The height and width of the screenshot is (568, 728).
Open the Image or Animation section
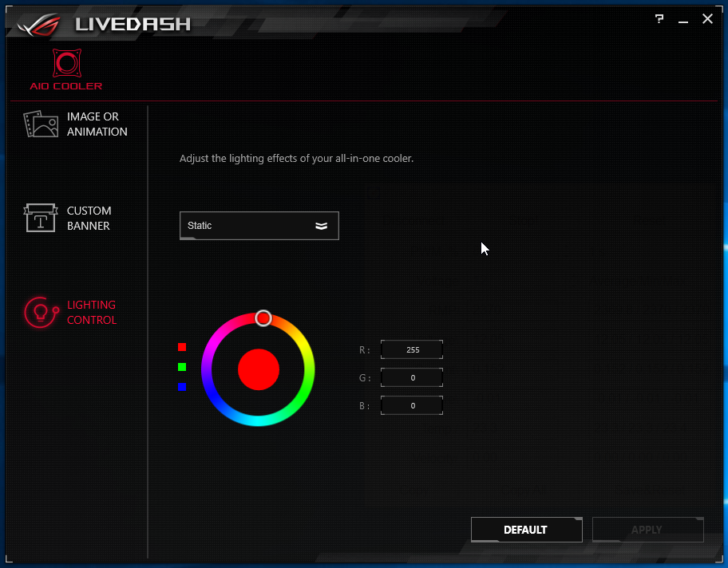76,124
